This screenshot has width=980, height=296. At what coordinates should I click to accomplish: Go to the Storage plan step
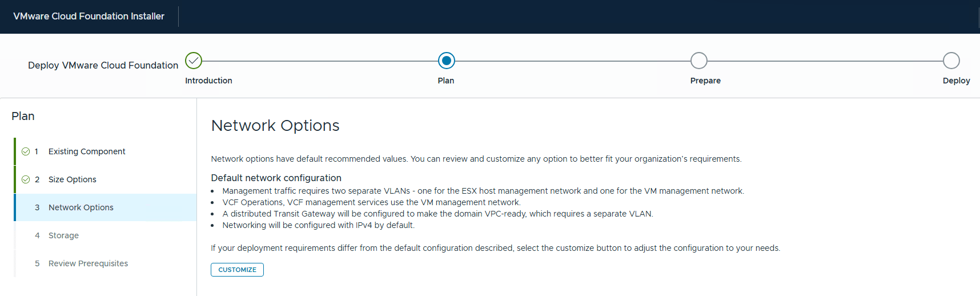(x=105, y=235)
